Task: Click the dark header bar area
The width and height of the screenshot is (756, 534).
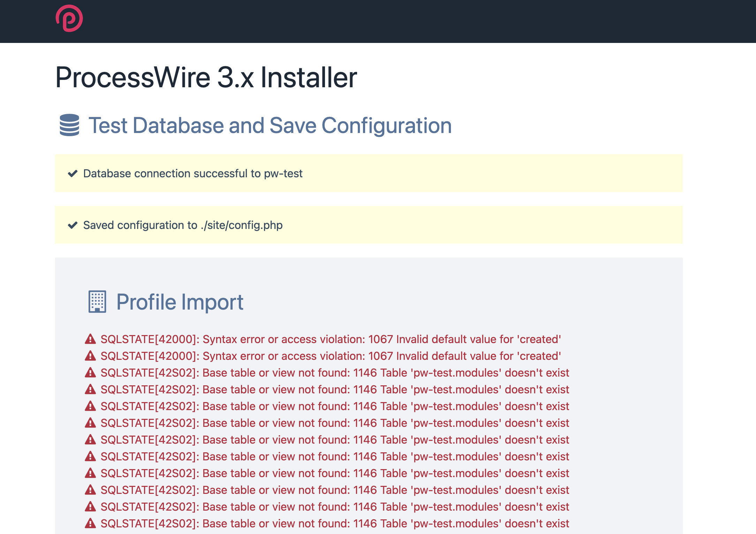Action: tap(418, 21)
